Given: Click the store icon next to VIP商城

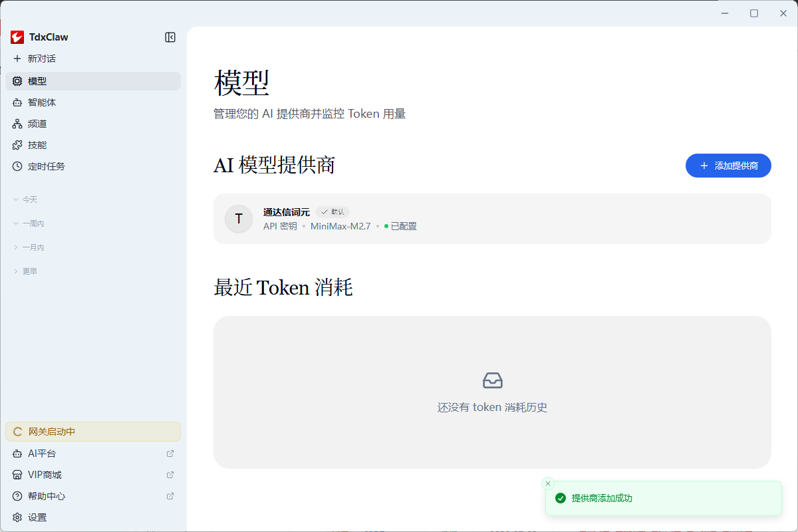Looking at the screenshot, I should (17, 475).
